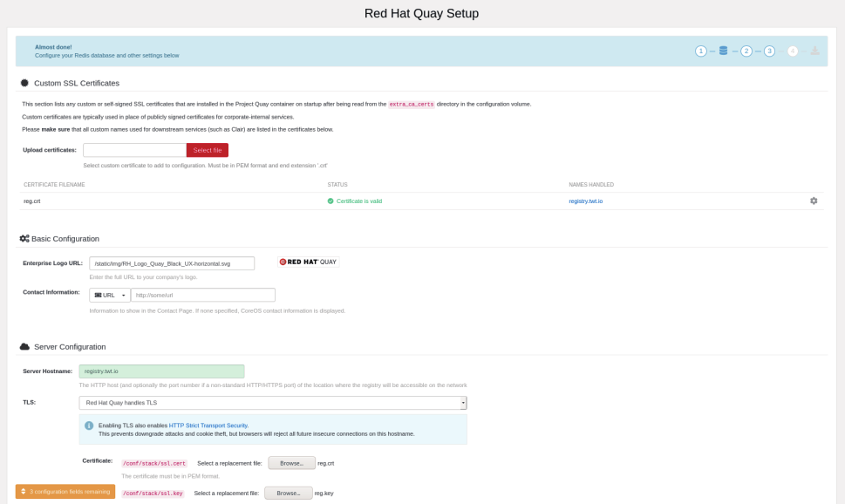Go to setup step 4 circle
845x504 pixels.
click(792, 51)
